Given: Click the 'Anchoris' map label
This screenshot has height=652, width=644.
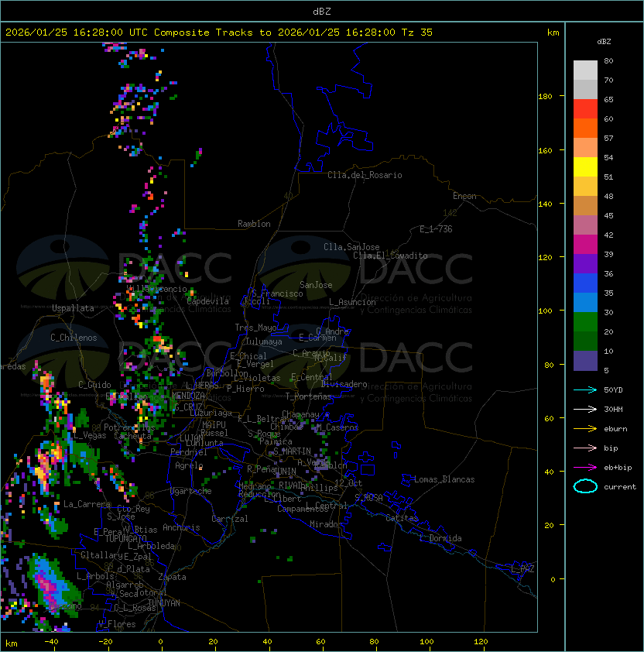Looking at the screenshot, I should [181, 527].
